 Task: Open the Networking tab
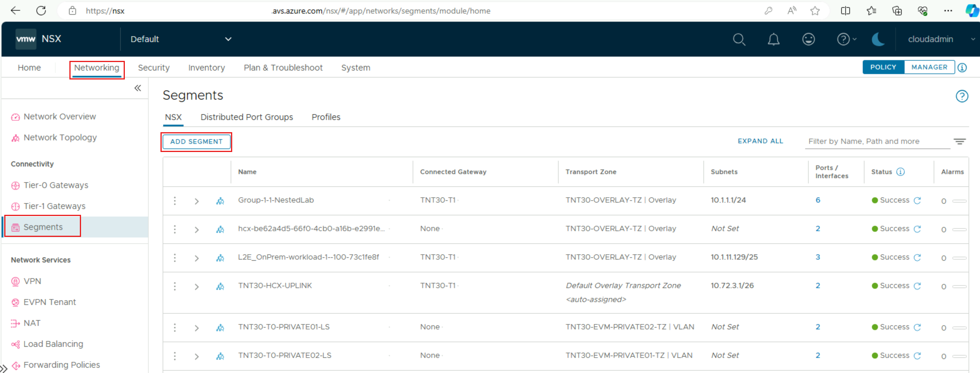coord(97,67)
